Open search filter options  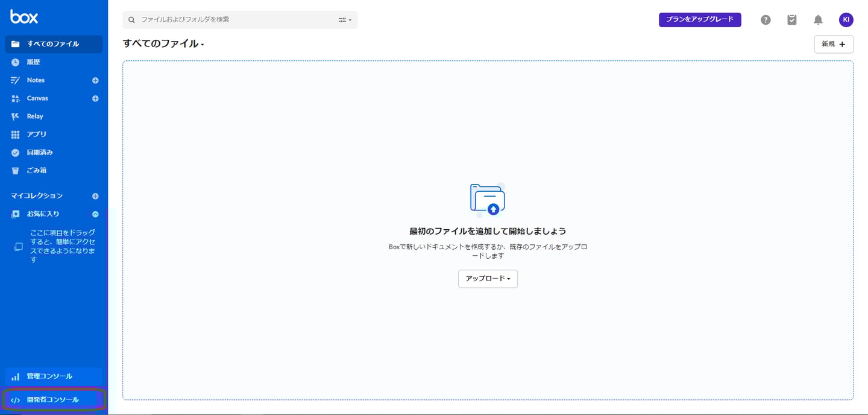pyautogui.click(x=344, y=19)
